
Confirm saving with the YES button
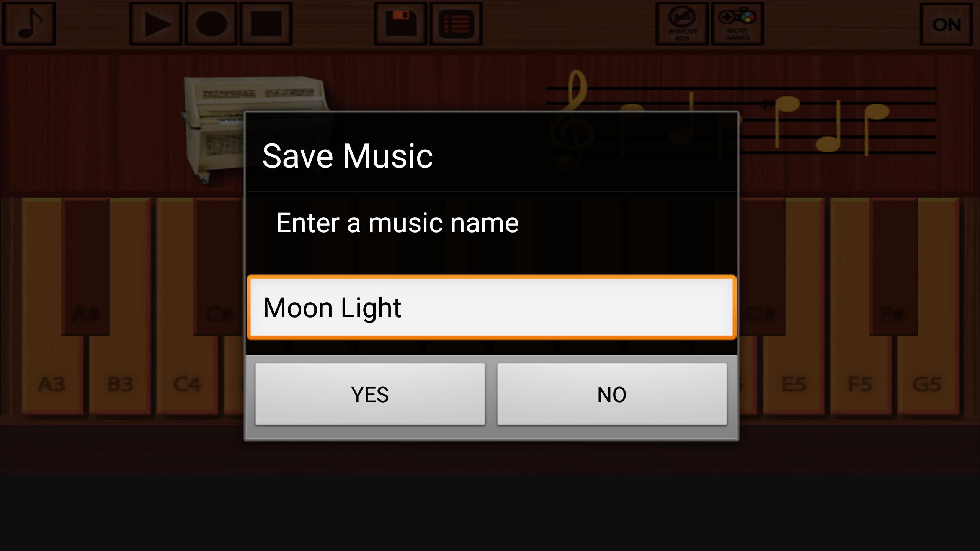(370, 394)
